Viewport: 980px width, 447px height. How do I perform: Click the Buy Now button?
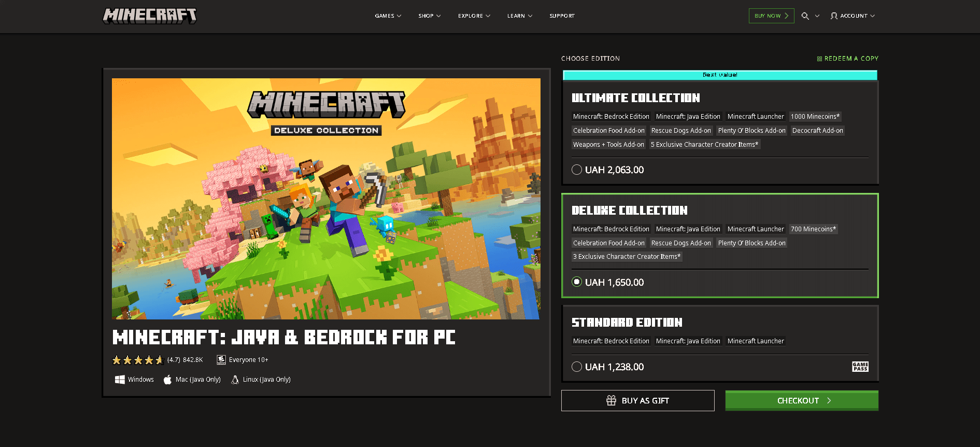(771, 16)
